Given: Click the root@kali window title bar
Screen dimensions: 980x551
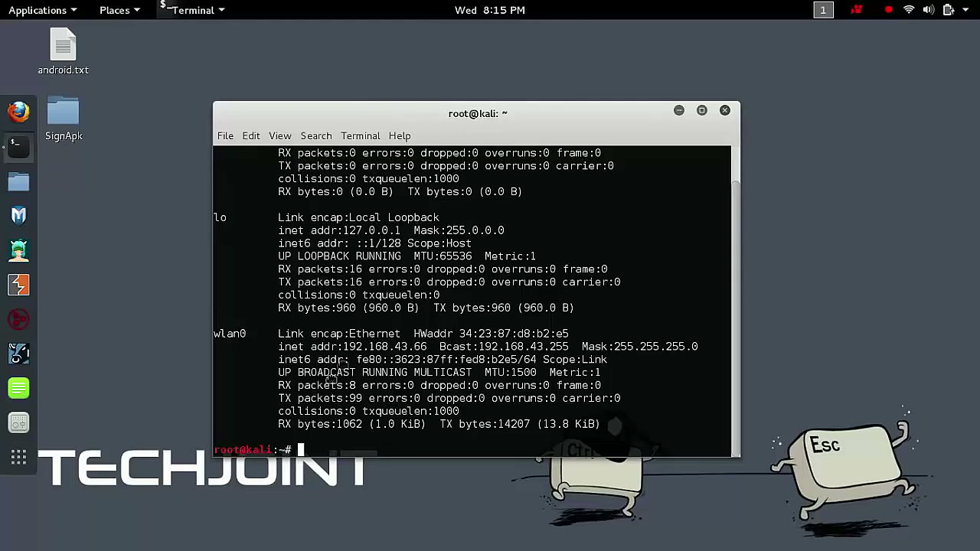Looking at the screenshot, I should (478, 113).
